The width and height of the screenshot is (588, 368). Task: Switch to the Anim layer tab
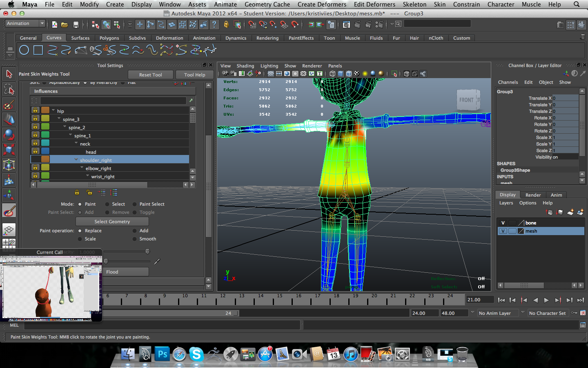pyautogui.click(x=556, y=195)
